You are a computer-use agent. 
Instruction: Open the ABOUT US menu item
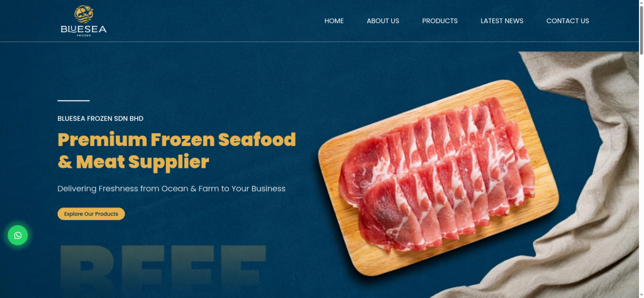[x=383, y=21]
